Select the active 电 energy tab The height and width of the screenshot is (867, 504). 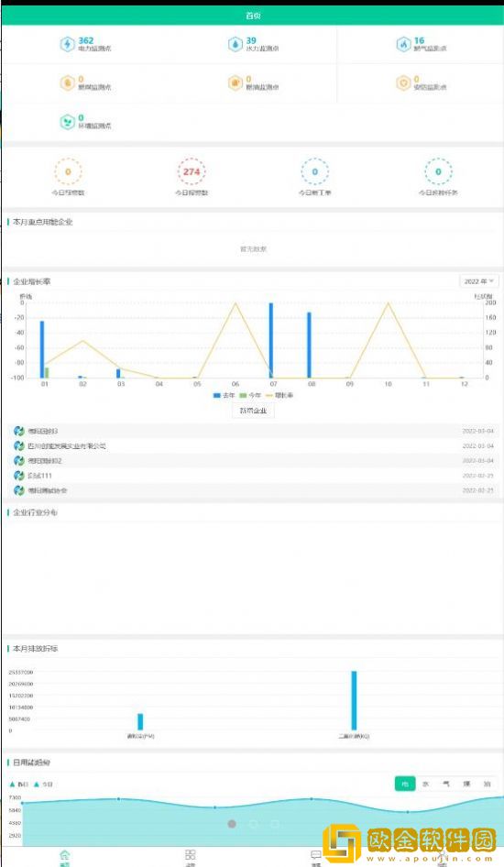coord(405,784)
